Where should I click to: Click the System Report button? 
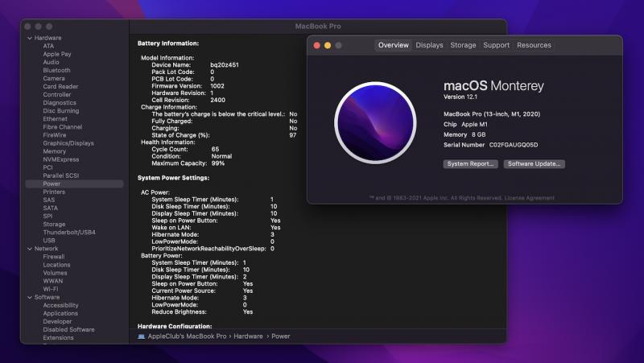(x=470, y=164)
